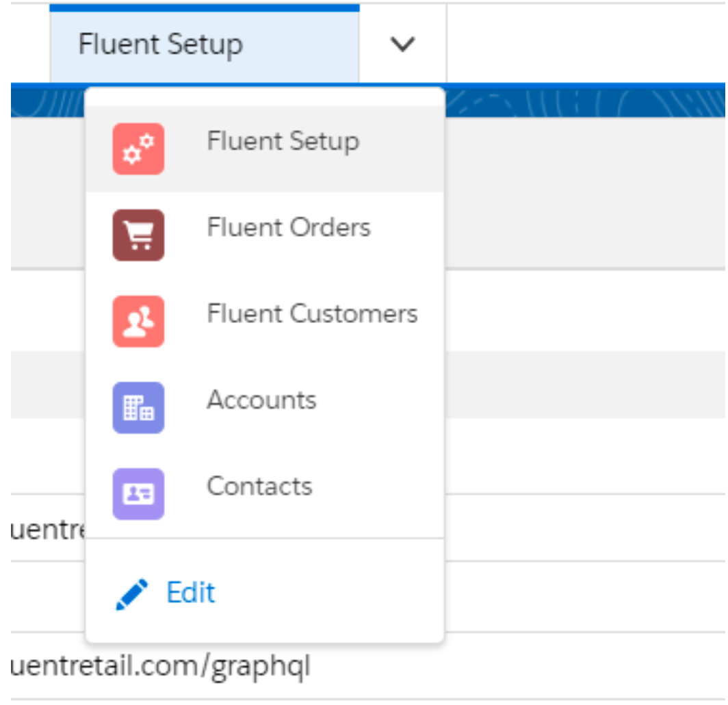This screenshot has height=705, width=728.
Task: Click the Fluent Orders shopping cart icon
Action: [138, 235]
